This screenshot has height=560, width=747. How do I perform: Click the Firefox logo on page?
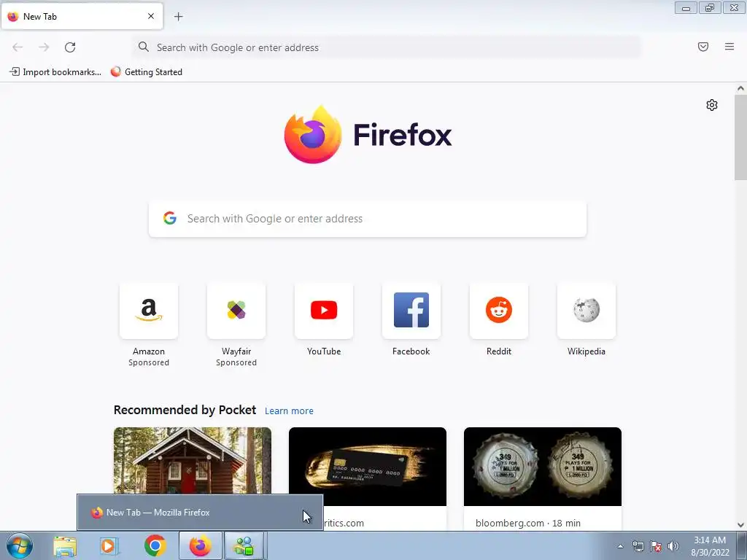368,135
